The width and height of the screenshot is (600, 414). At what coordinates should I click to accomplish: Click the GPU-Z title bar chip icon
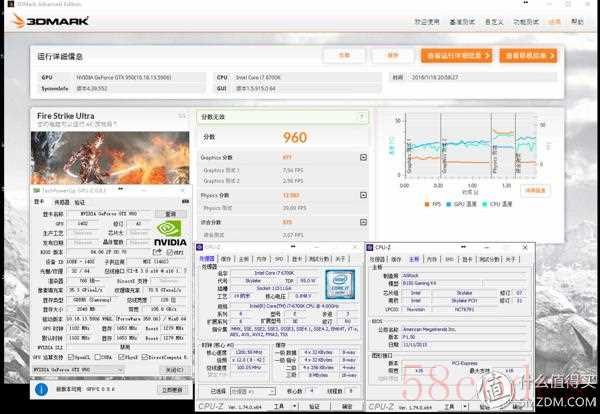[x=37, y=190]
